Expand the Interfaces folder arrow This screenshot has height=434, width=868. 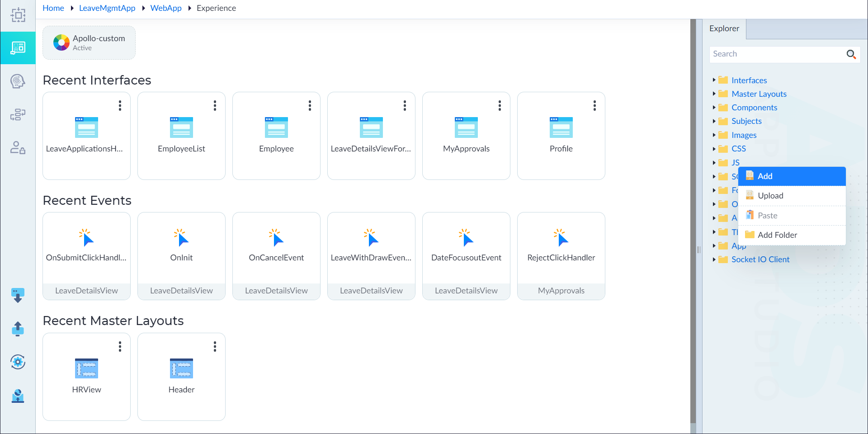(x=714, y=80)
